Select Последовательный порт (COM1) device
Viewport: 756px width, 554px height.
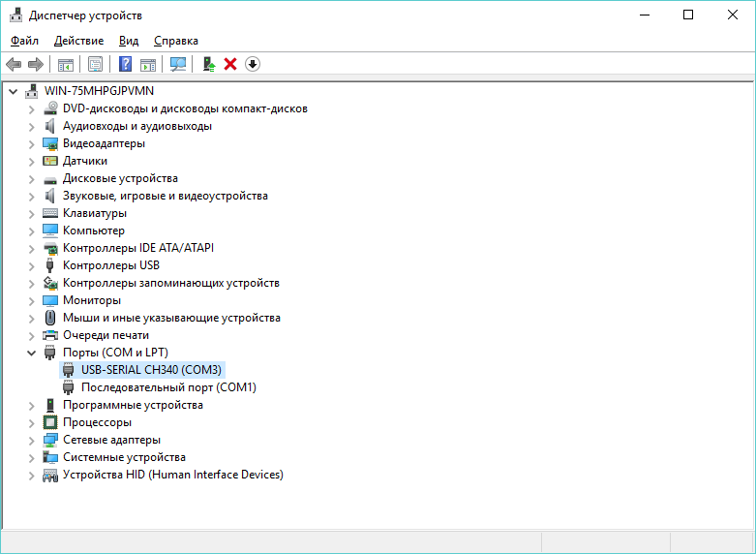168,387
